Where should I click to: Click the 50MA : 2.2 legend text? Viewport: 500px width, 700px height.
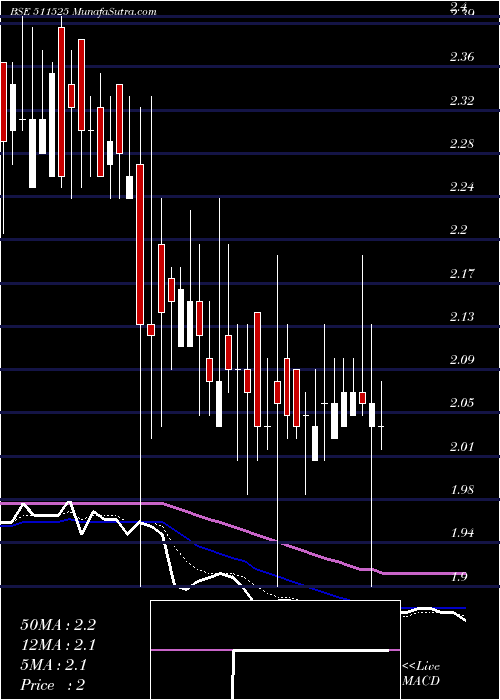(x=58, y=625)
